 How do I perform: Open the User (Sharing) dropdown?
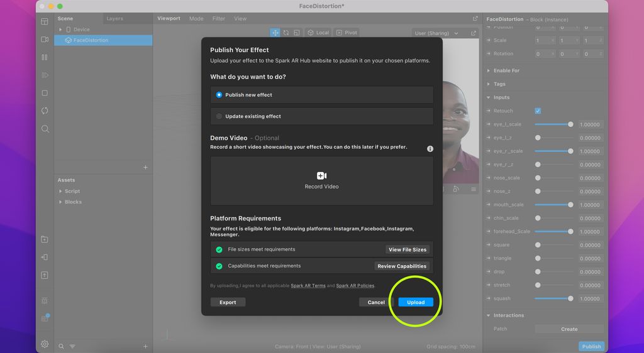tap(436, 33)
